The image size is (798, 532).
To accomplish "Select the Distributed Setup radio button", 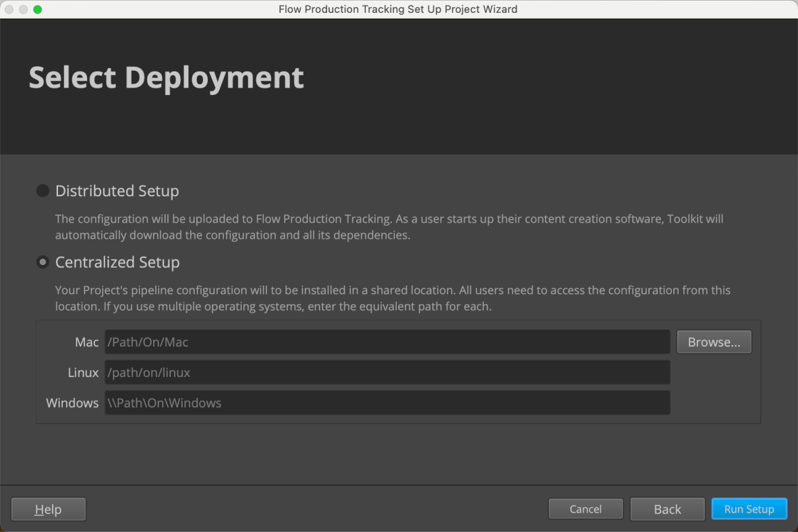I will tap(42, 191).
